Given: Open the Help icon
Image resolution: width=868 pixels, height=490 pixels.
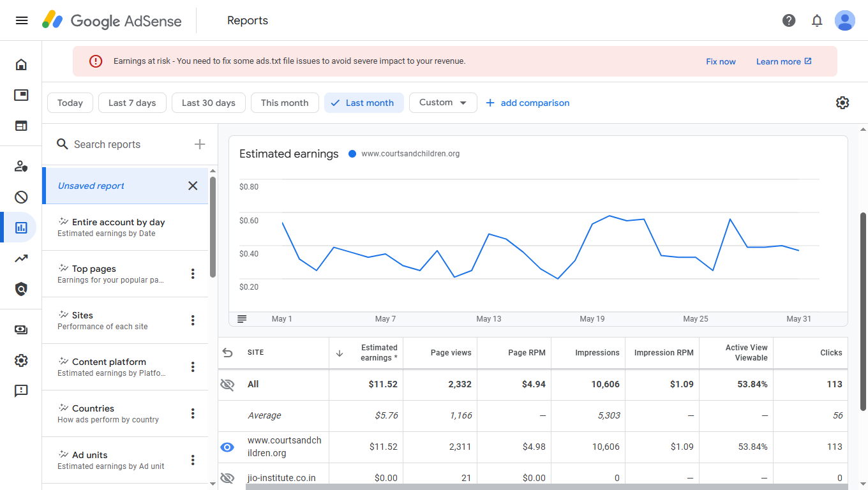Looking at the screenshot, I should pos(789,20).
